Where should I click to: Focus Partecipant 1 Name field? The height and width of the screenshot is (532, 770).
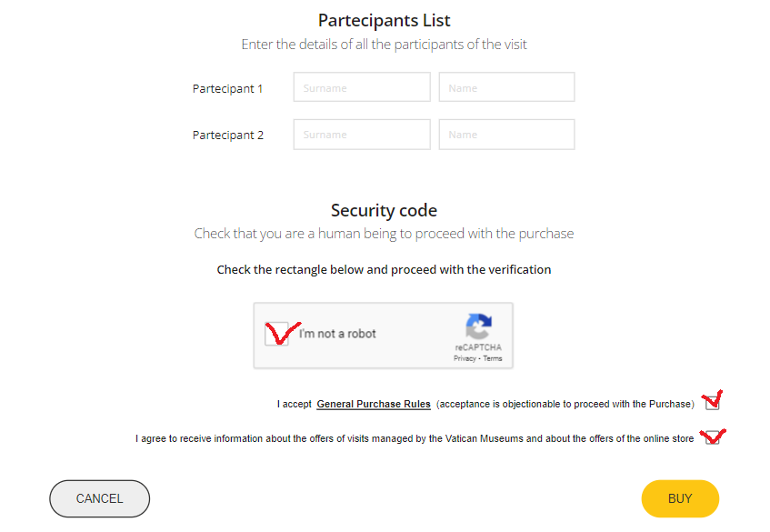click(506, 87)
